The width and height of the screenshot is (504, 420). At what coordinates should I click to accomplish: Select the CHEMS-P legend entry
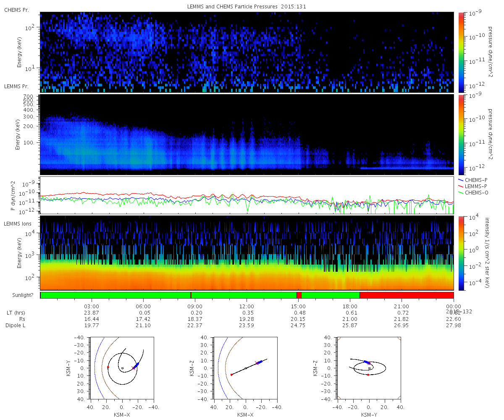(472, 180)
